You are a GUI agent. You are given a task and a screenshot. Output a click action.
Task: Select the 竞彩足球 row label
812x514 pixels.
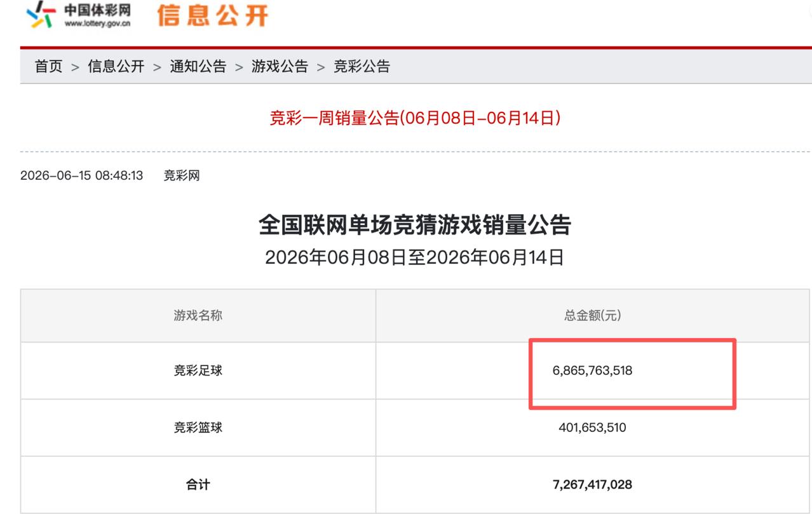pos(198,370)
